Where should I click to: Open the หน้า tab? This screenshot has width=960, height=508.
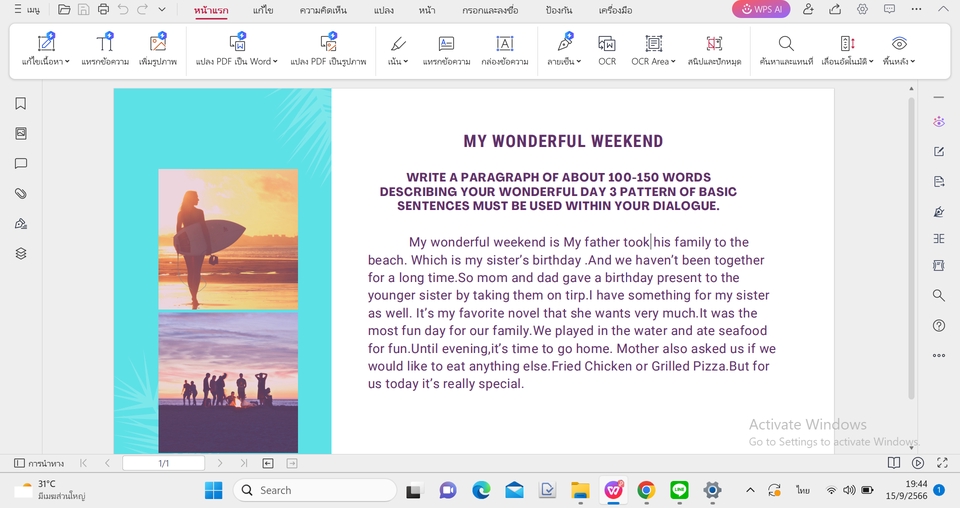click(x=427, y=10)
